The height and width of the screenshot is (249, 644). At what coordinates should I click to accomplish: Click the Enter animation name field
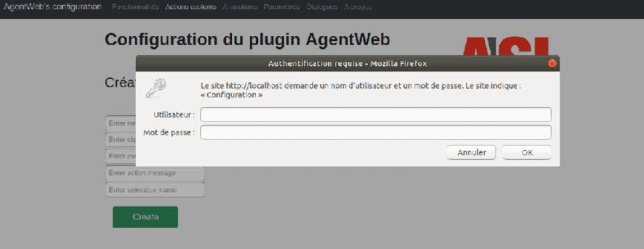pos(155,190)
